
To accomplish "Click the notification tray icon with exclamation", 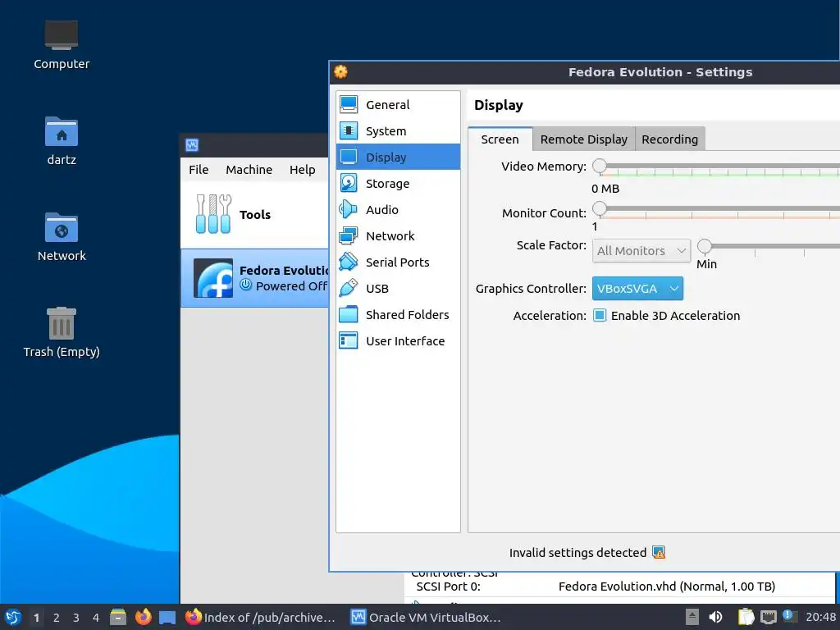I will point(790,616).
